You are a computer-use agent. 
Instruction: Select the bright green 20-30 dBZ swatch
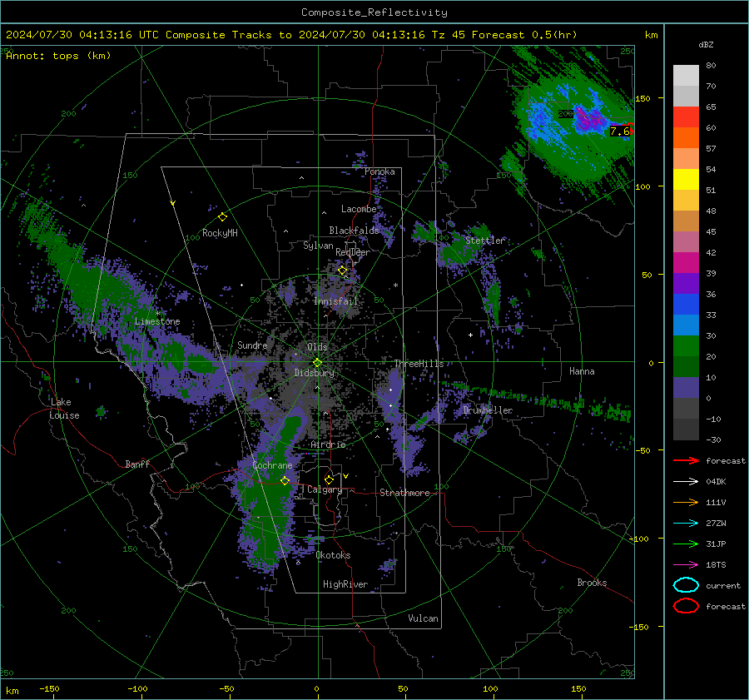(686, 345)
